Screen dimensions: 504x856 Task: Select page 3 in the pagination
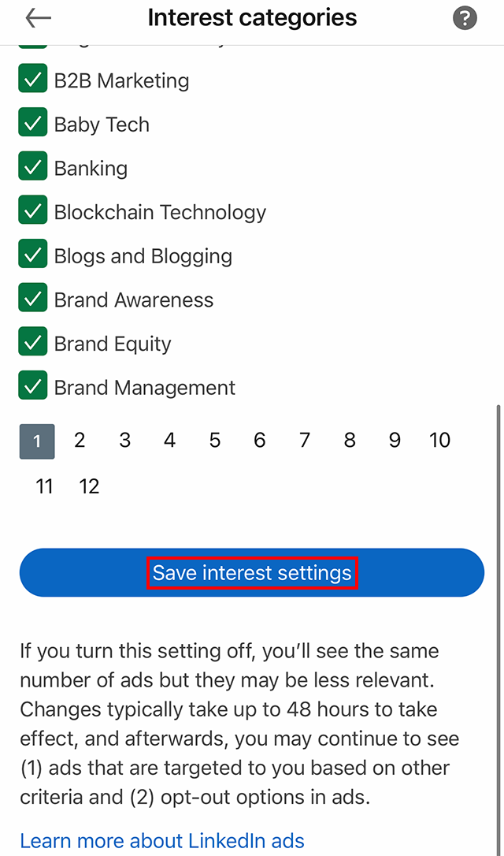coord(124,441)
